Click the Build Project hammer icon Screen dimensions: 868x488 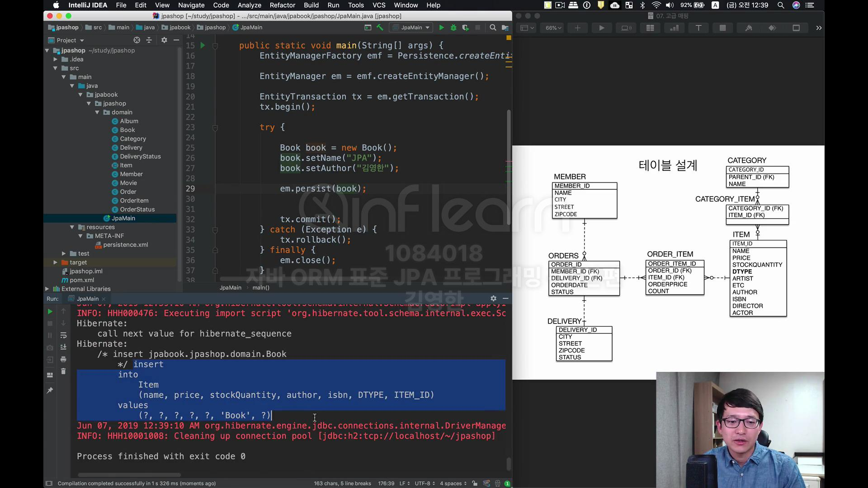point(380,28)
